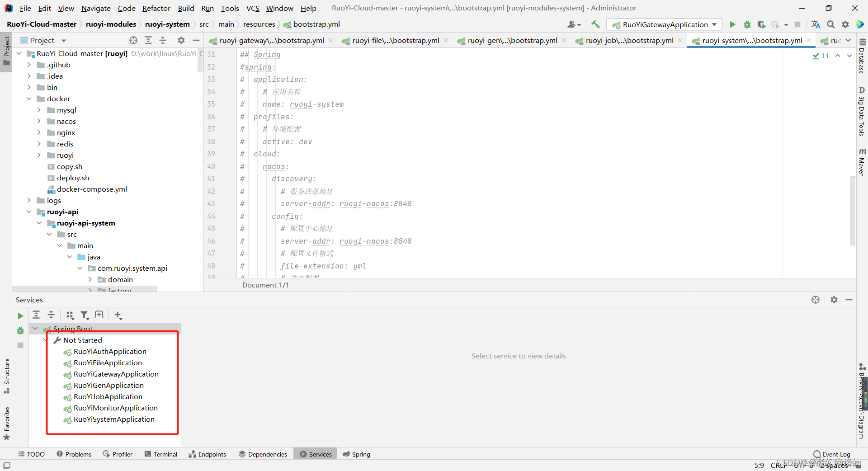Open the Endpoints tool window

[x=208, y=454]
